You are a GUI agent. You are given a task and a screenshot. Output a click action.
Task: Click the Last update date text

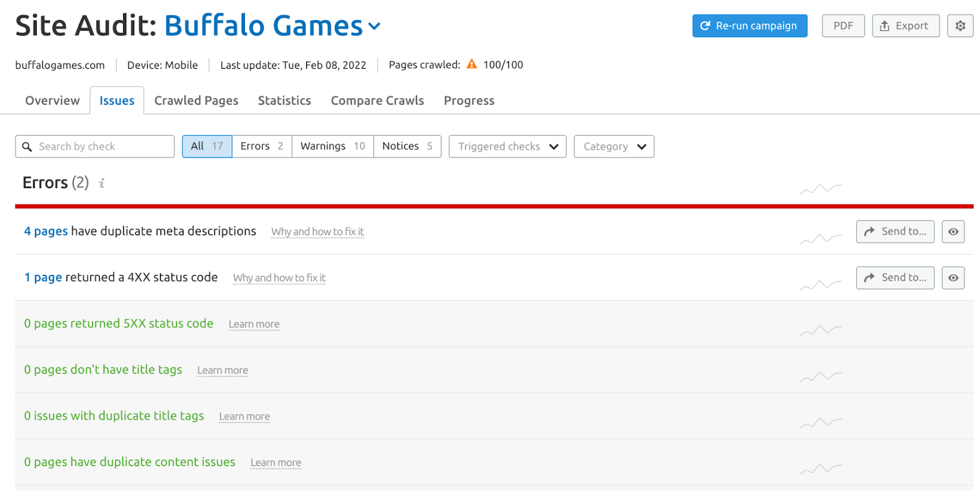tap(293, 65)
